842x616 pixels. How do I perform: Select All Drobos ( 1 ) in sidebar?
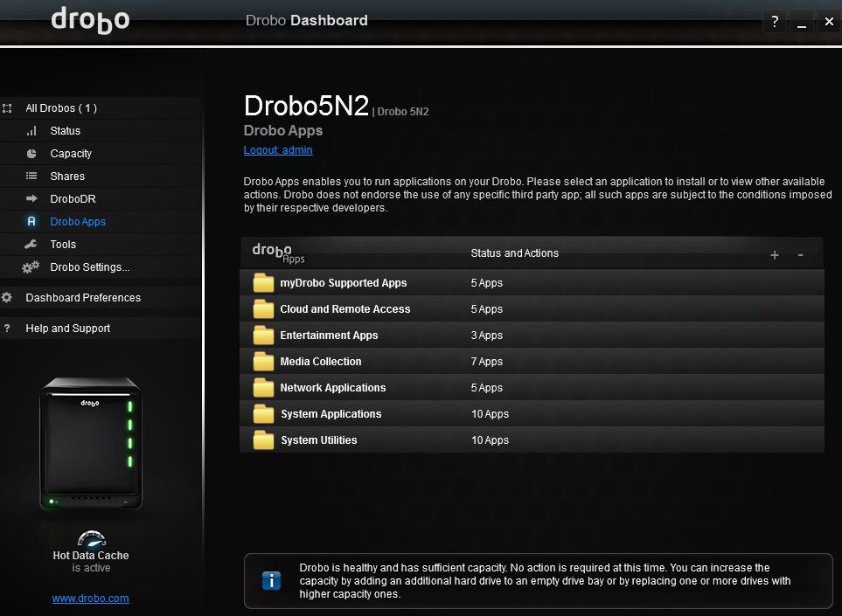tap(101, 107)
